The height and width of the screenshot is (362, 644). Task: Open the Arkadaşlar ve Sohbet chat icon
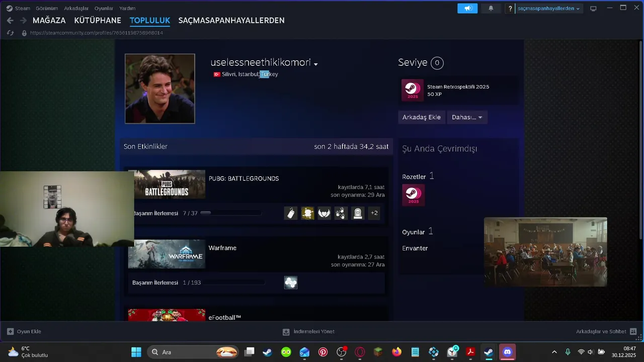[633, 331]
